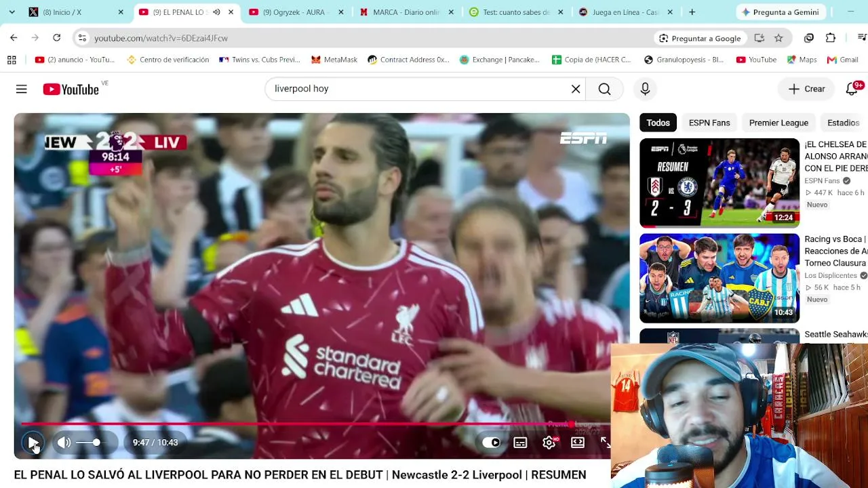Screen dimensions: 868x488
Task: Switch to the "Test: cuanto sabes" tab
Action: (x=516, y=12)
